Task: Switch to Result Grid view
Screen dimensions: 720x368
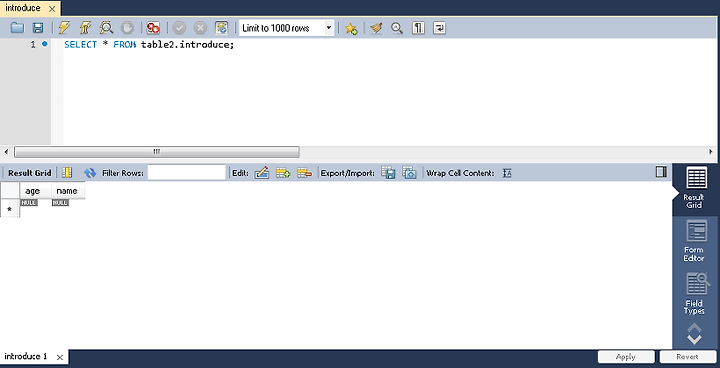Action: coord(695,188)
